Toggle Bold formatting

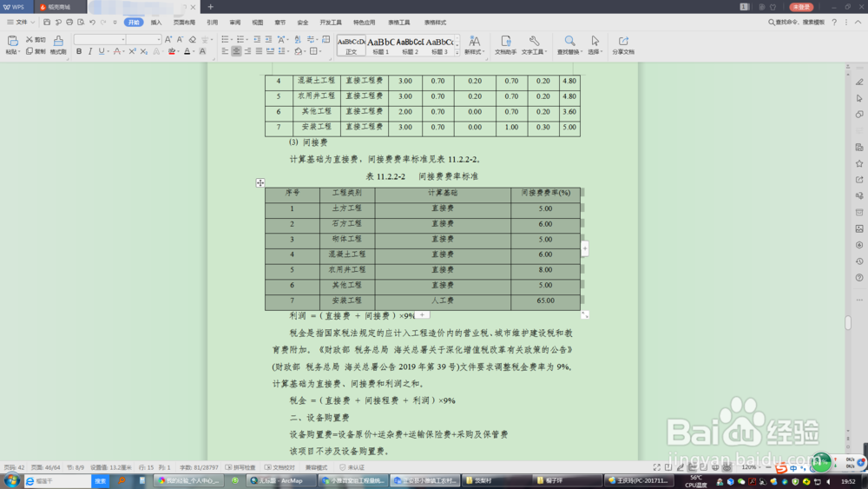[x=79, y=51]
